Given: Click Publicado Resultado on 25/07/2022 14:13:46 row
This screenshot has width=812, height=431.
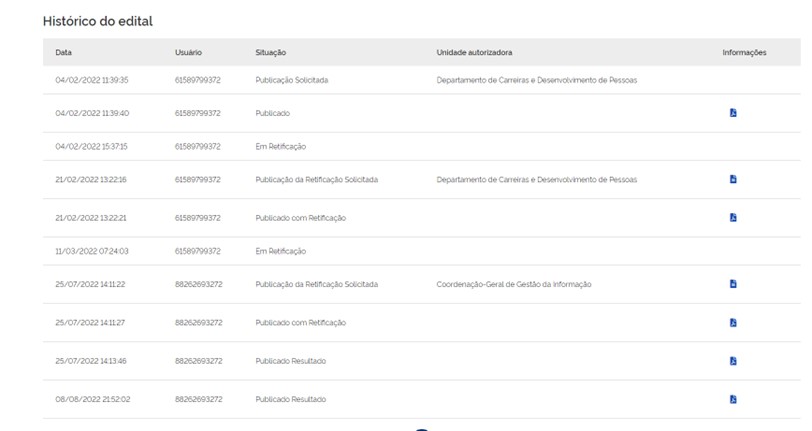Looking at the screenshot, I should [291, 361].
